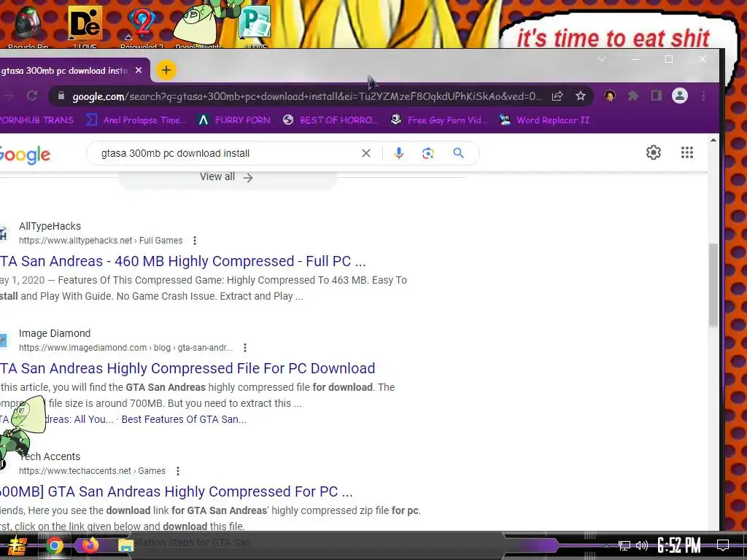Open the notification center icon
Screen dimensions: 747x560
coord(723,545)
